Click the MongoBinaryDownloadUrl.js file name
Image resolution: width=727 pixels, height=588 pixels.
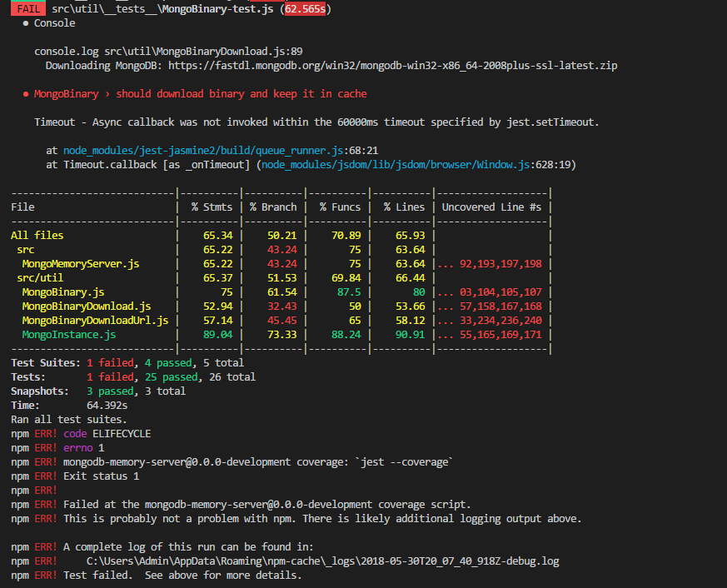[95, 321]
